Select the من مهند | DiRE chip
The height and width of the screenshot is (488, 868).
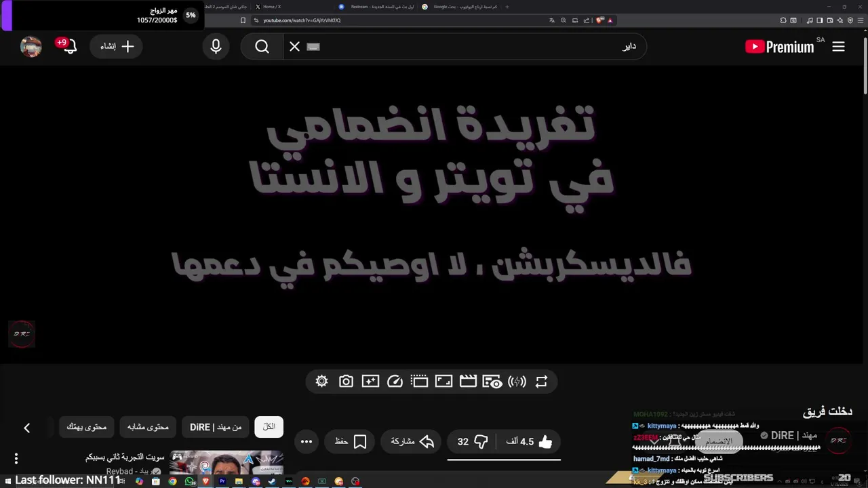click(216, 427)
